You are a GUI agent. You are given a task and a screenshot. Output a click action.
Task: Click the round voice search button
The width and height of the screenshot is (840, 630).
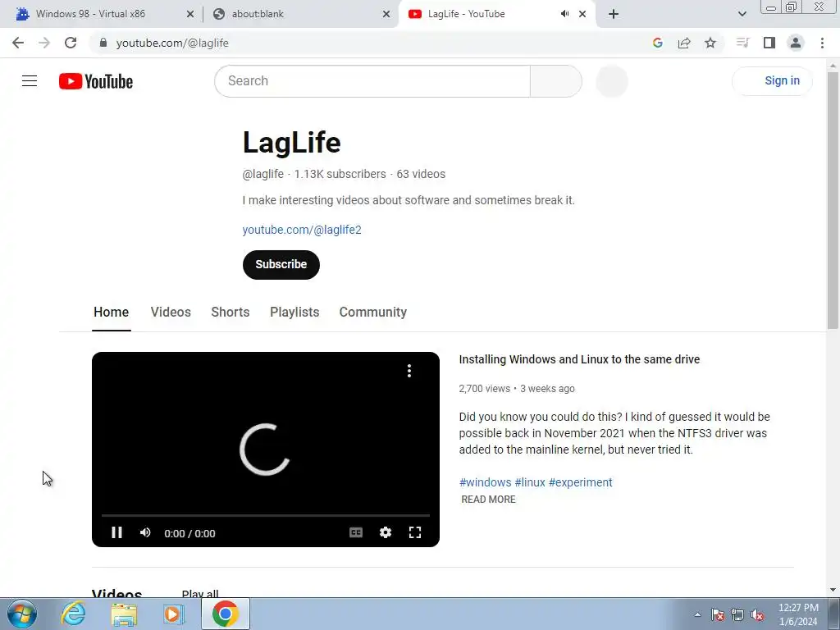tap(612, 81)
